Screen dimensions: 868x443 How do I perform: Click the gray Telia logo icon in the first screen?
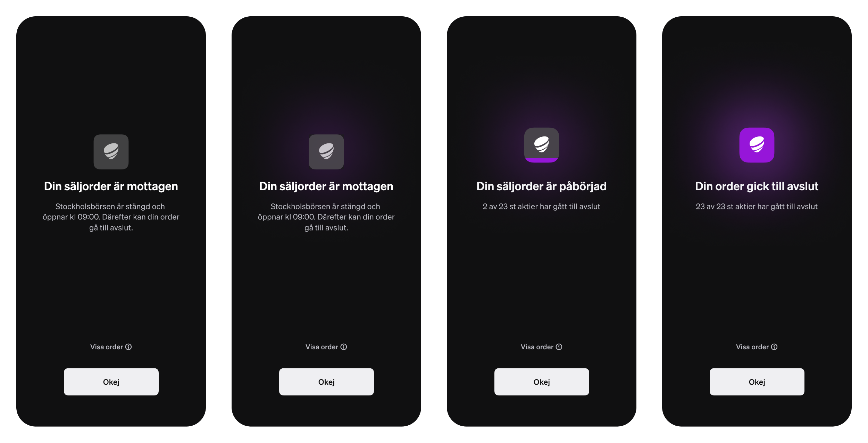pyautogui.click(x=111, y=152)
